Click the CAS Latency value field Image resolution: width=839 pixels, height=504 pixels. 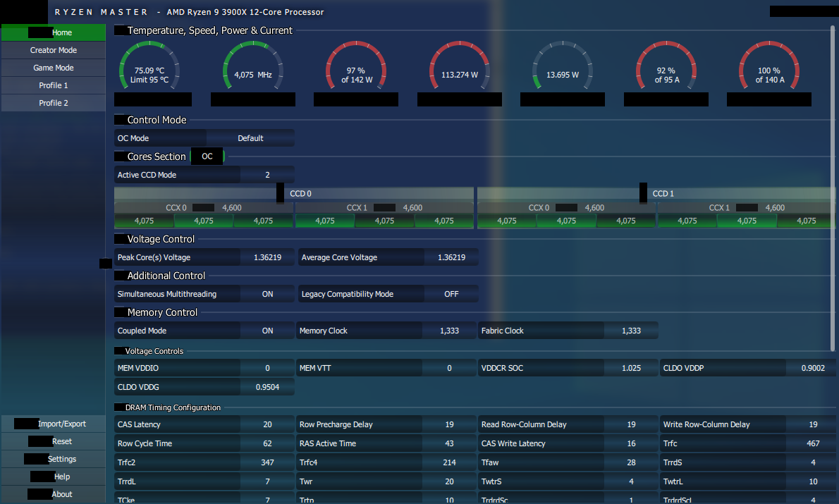(267, 424)
